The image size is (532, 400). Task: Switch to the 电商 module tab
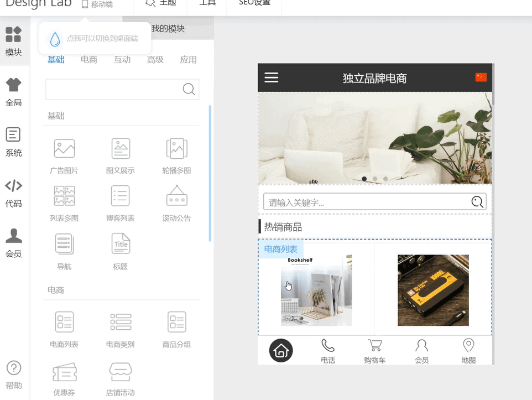(x=89, y=60)
